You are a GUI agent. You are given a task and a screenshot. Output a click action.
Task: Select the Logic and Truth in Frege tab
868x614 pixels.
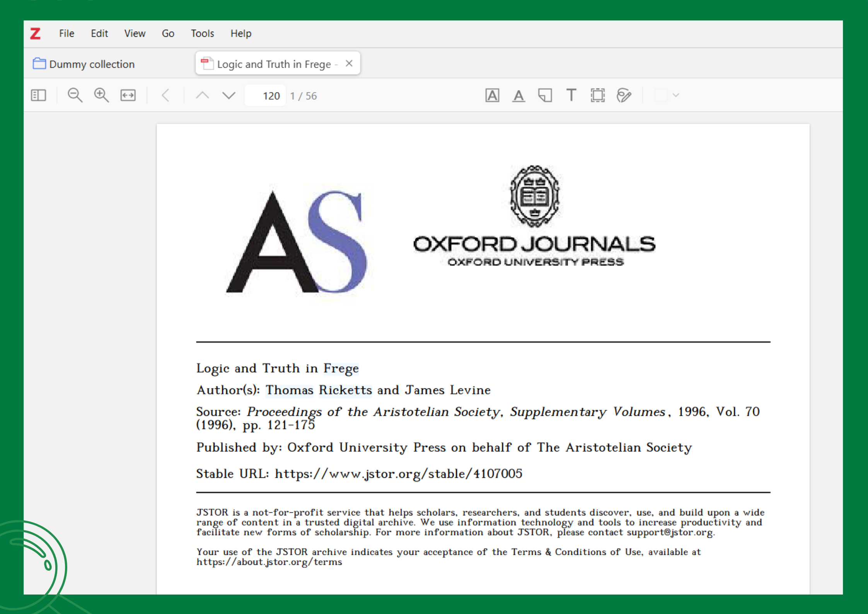click(278, 63)
